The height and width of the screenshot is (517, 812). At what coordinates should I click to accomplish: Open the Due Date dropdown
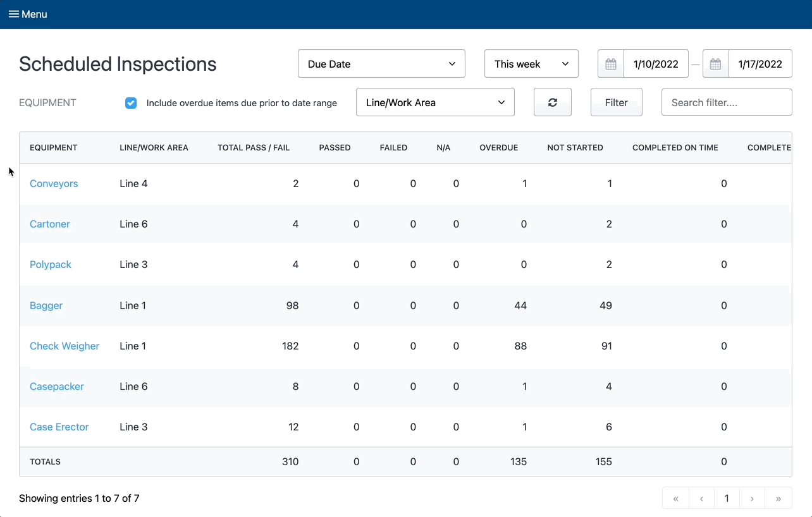(381, 64)
